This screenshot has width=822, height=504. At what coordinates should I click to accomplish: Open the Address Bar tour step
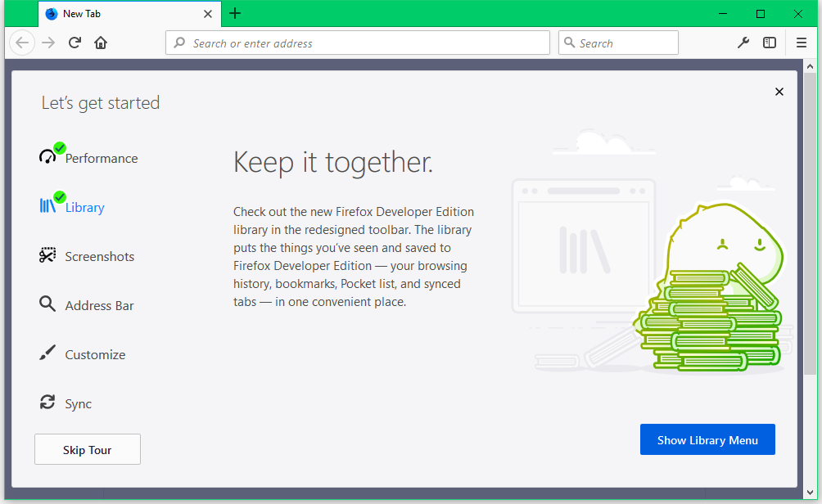click(86, 305)
